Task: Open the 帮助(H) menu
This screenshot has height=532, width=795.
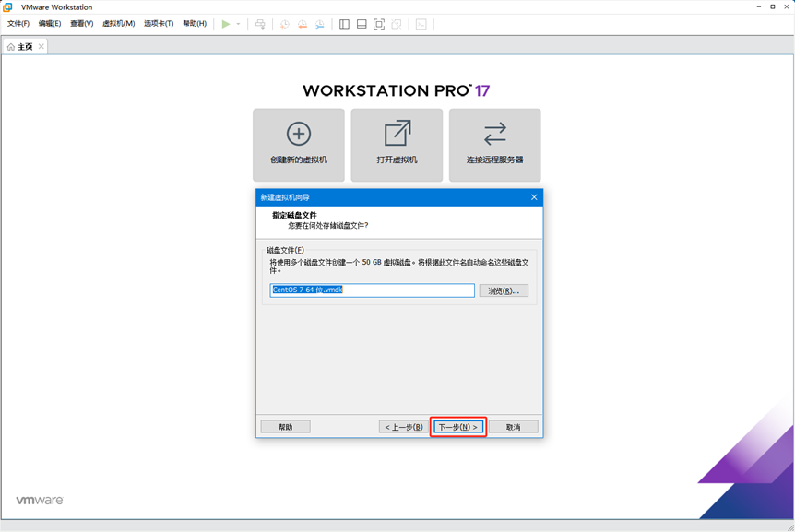Action: click(195, 24)
